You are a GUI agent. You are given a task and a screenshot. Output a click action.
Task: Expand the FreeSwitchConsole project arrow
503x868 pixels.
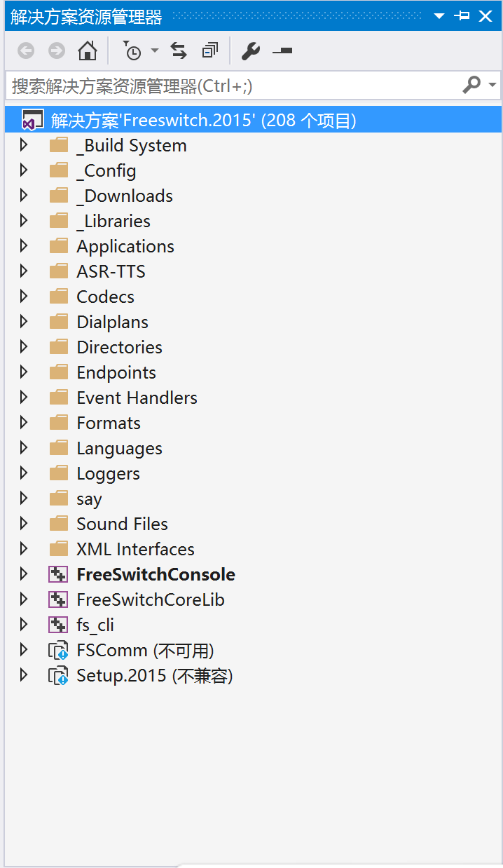[24, 574]
